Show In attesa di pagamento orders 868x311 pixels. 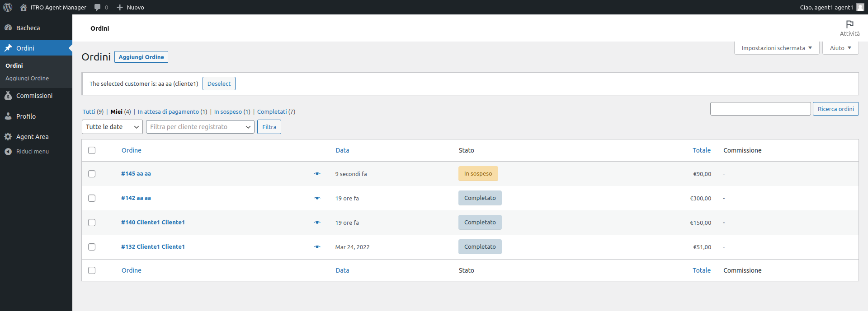point(168,111)
